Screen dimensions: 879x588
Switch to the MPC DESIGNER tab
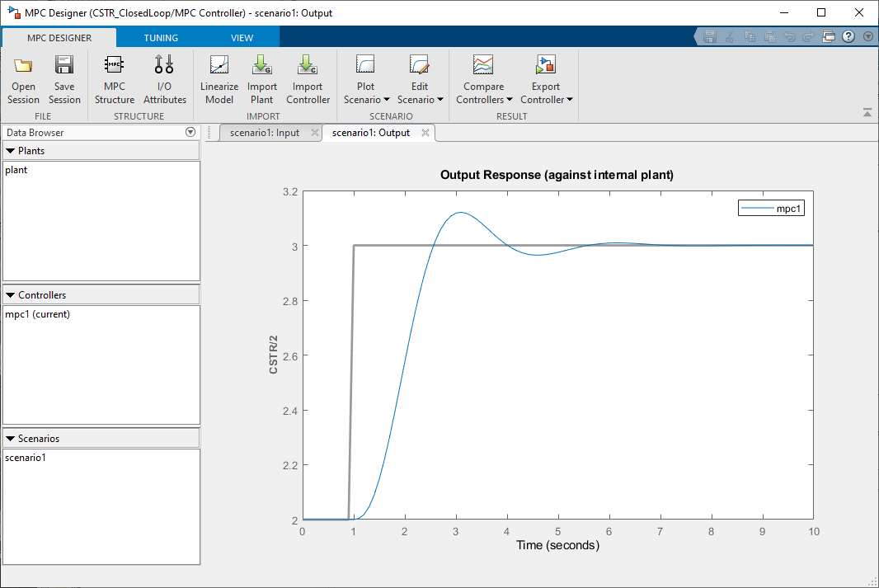59,38
